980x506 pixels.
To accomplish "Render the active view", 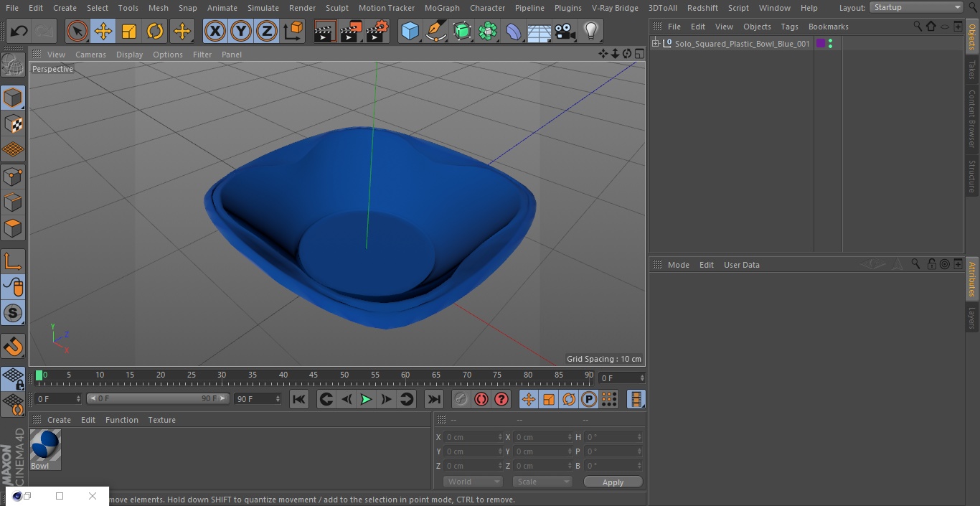I will coord(325,31).
